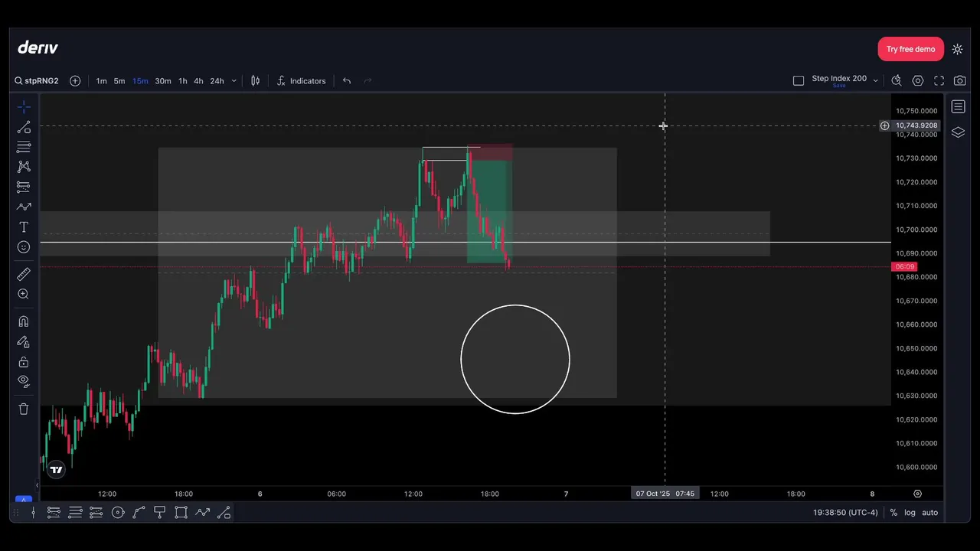Toggle light/dark theme with the sun icon
980x551 pixels.
pos(957,49)
